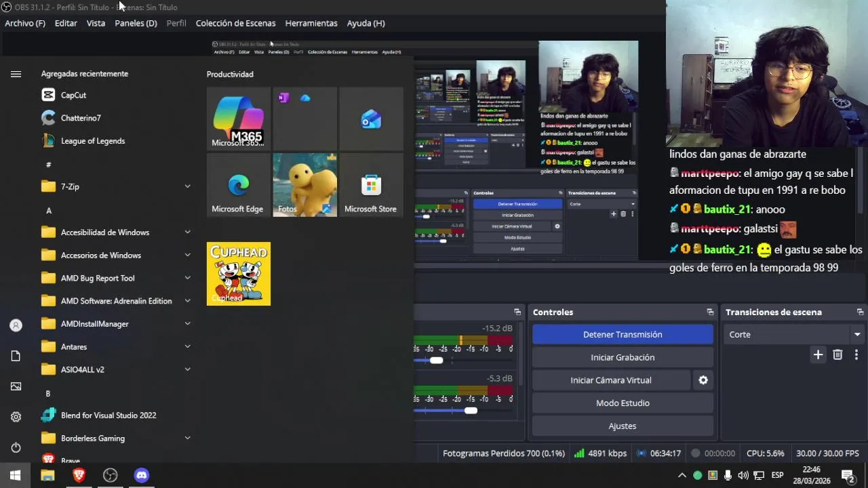Click Detener Transmisión button
The image size is (868, 488).
pos(623,335)
